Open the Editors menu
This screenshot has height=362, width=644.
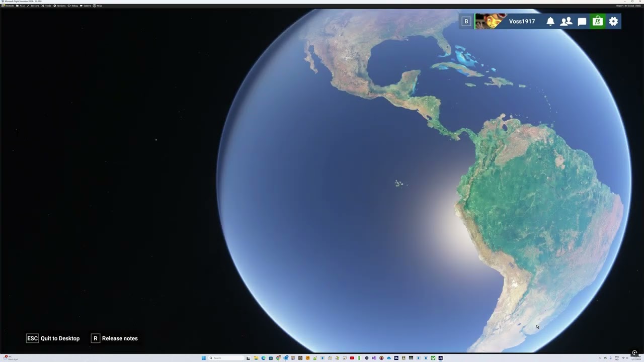[33, 6]
